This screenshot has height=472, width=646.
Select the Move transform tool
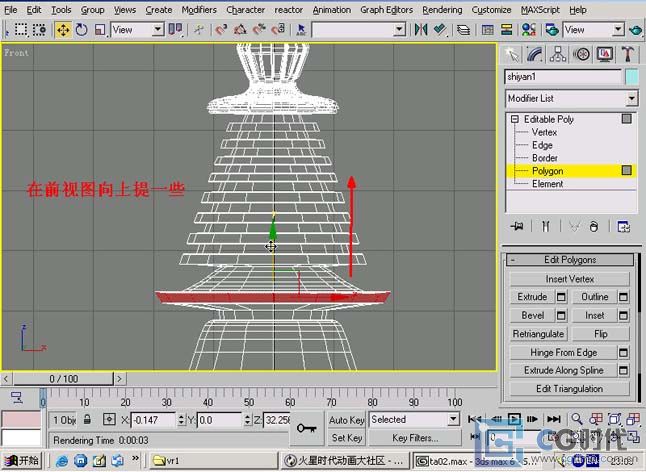coord(63,30)
